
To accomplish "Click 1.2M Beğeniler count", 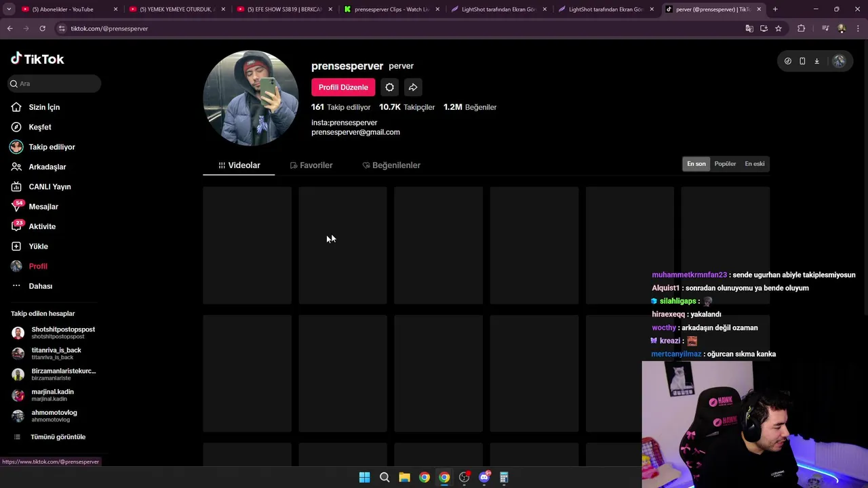I will (x=470, y=107).
